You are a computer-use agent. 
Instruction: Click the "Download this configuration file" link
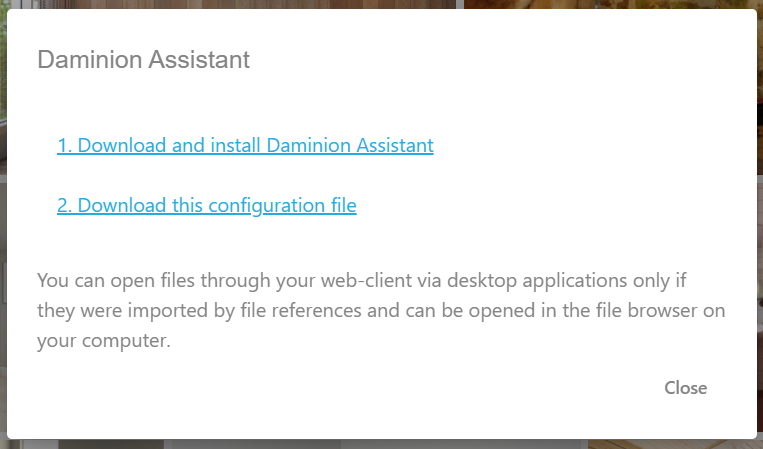[206, 206]
